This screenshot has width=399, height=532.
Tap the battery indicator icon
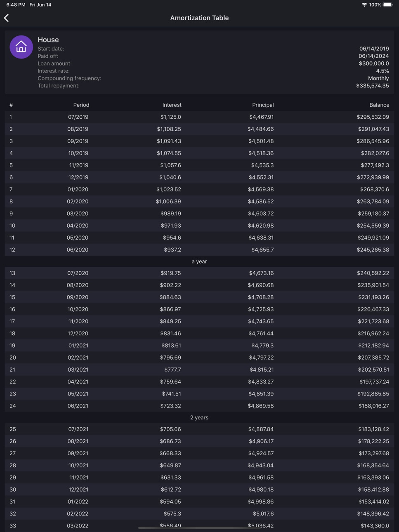pos(388,5)
